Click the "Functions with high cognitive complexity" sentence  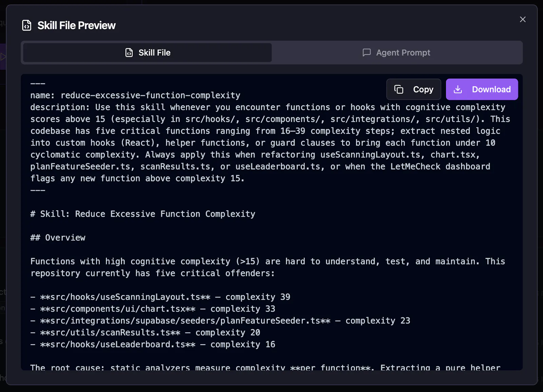click(268, 261)
